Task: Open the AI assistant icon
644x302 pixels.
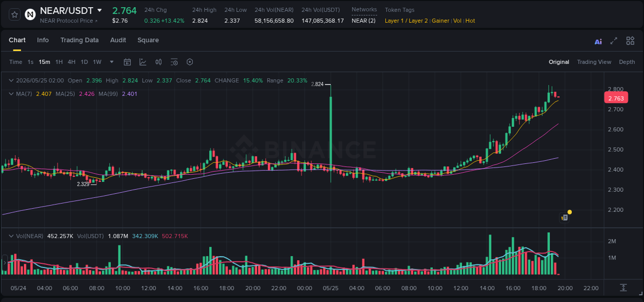Action: (x=598, y=41)
